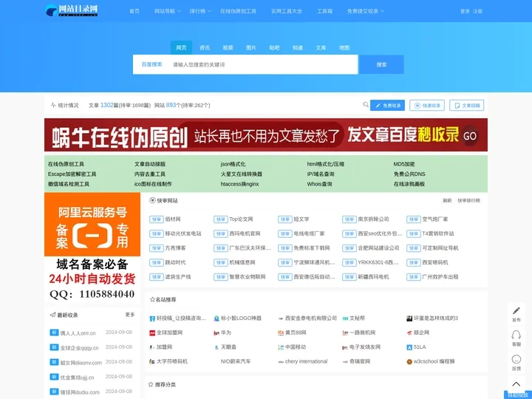Click the 天眼查 favicon icon
The height and width of the screenshot is (399, 532).
(216, 347)
